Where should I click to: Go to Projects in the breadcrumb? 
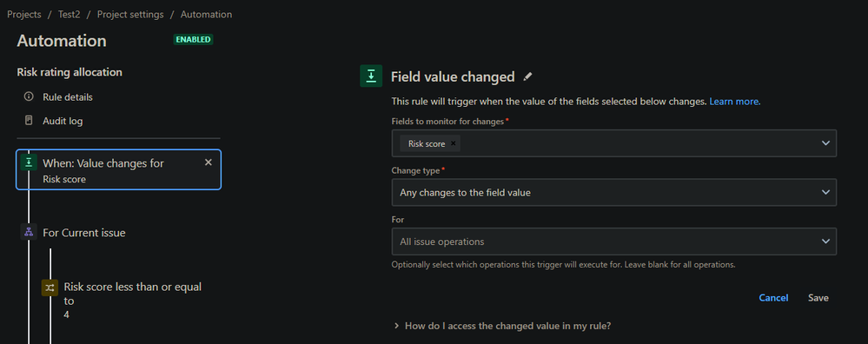point(23,15)
